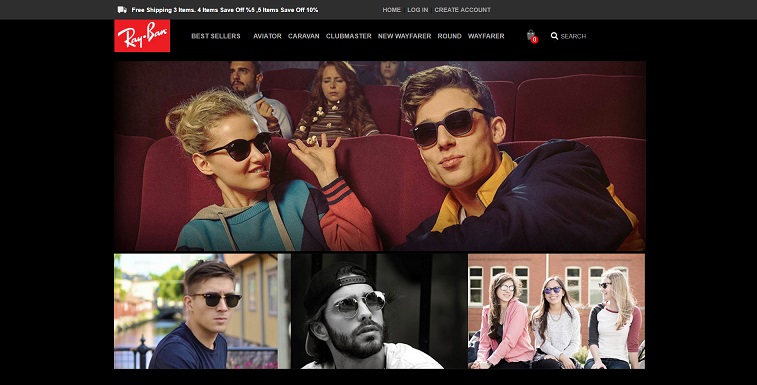
Task: Open the Clubmaster category
Action: tap(349, 36)
